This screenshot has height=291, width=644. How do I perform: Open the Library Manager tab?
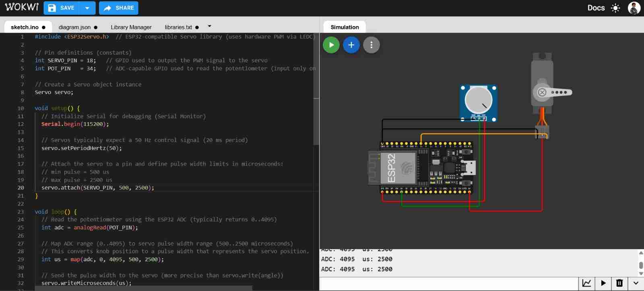[131, 27]
